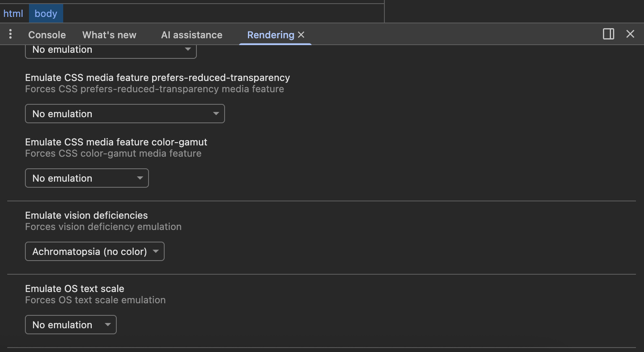Open the What's new tab
This screenshot has width=644, height=352.
click(x=109, y=35)
